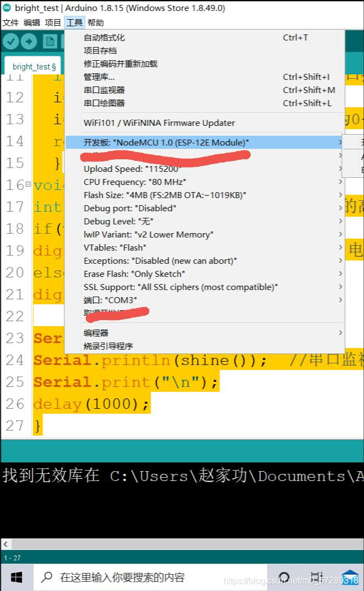Click the New sketch toolbar icon
Screen dimensions: 364x591
(x=49, y=42)
